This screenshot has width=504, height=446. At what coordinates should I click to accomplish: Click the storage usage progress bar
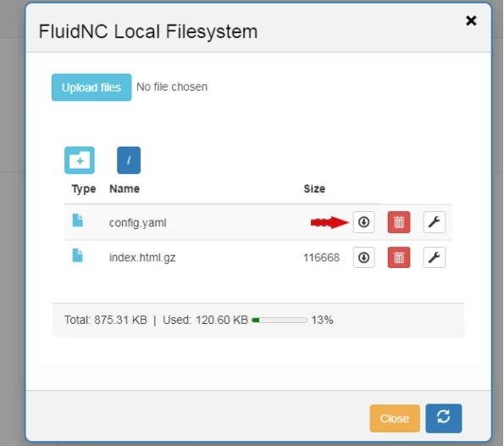click(x=280, y=321)
